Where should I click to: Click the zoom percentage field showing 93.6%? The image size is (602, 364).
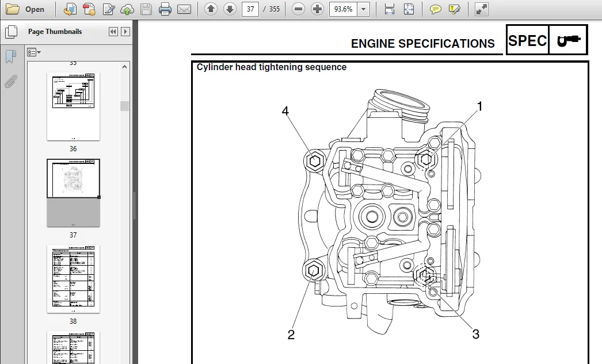click(x=343, y=9)
